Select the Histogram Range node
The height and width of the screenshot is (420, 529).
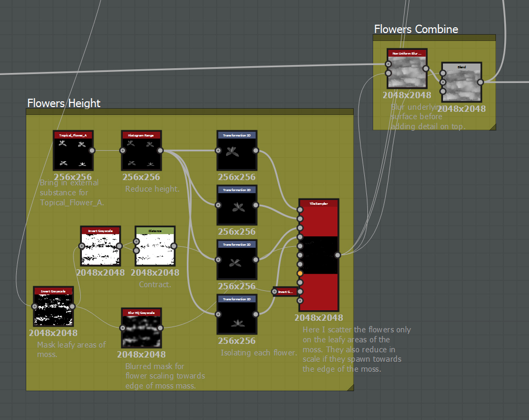pos(141,151)
